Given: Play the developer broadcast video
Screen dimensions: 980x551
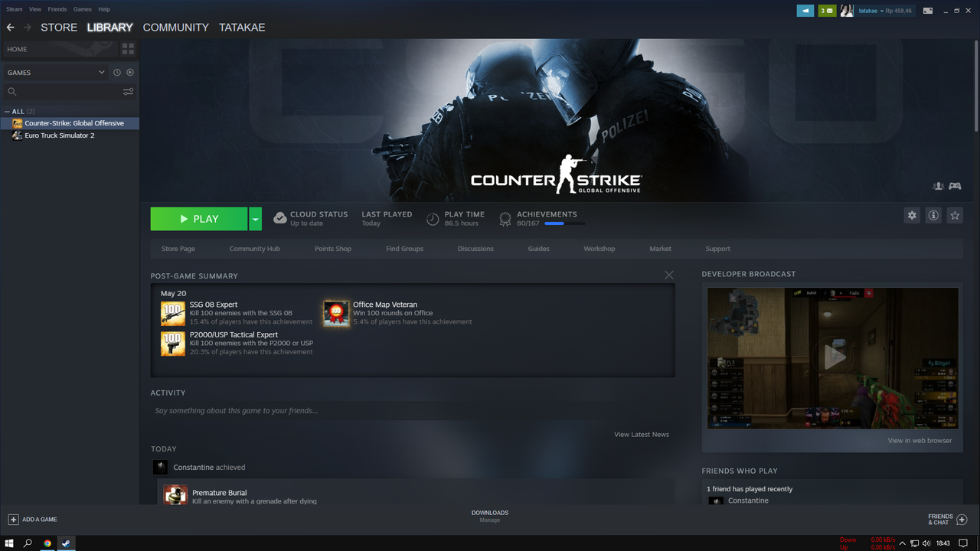Looking at the screenshot, I should point(834,357).
